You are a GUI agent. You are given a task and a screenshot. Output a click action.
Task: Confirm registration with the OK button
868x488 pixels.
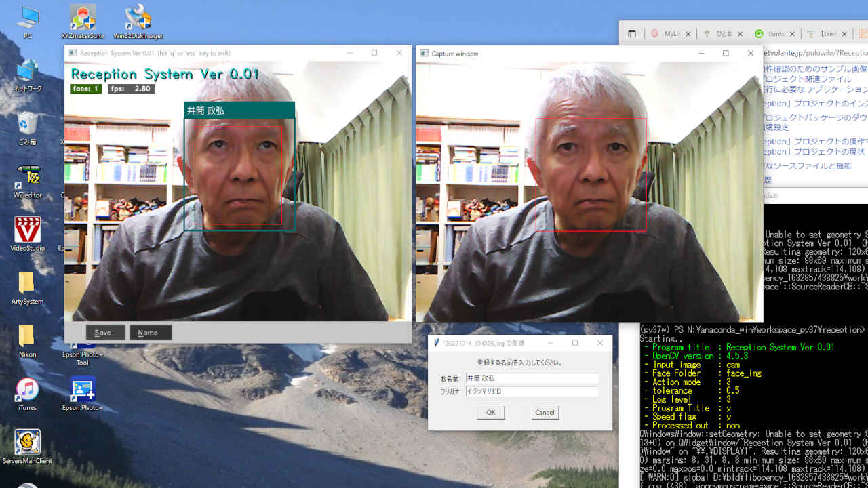(x=490, y=412)
